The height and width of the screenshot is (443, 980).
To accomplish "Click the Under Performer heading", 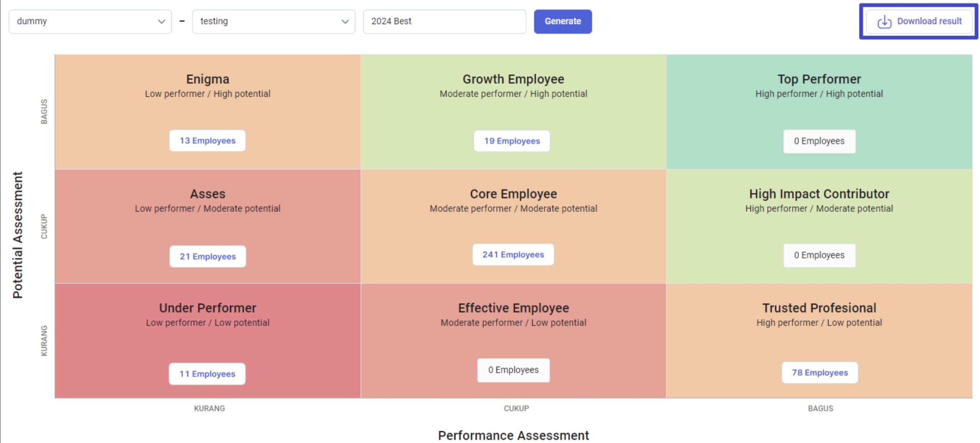I will (x=207, y=308).
